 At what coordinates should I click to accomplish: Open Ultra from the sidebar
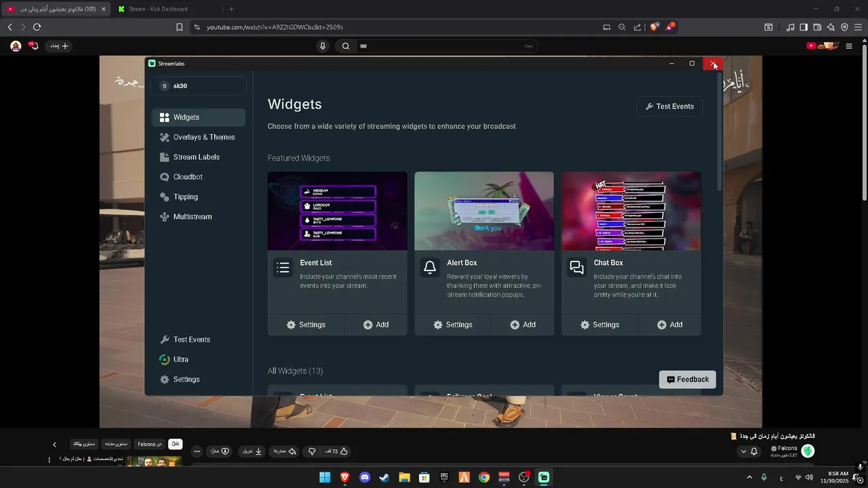pos(199,359)
